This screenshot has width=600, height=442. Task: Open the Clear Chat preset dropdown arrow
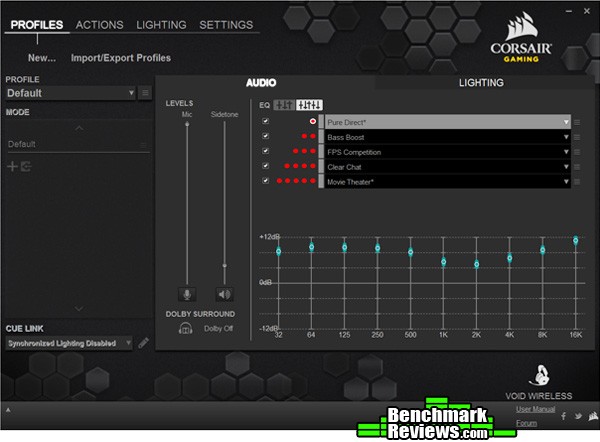click(x=566, y=167)
